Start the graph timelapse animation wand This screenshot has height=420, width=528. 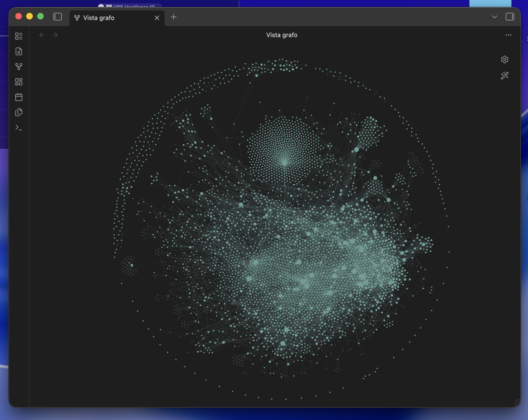(x=504, y=76)
